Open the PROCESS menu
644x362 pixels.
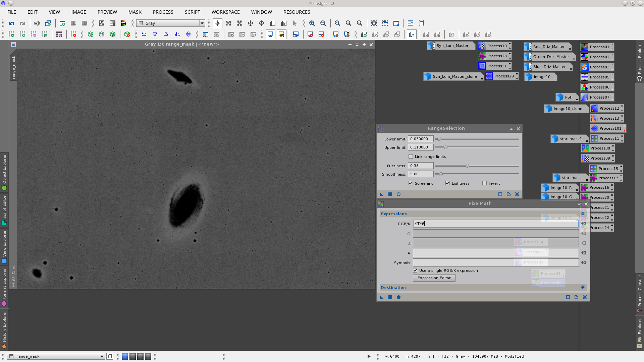(x=163, y=12)
